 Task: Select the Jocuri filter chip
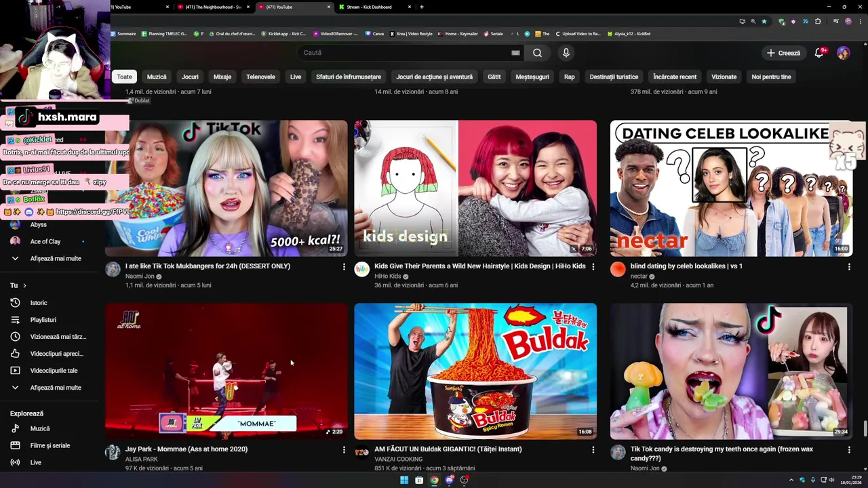pyautogui.click(x=190, y=77)
